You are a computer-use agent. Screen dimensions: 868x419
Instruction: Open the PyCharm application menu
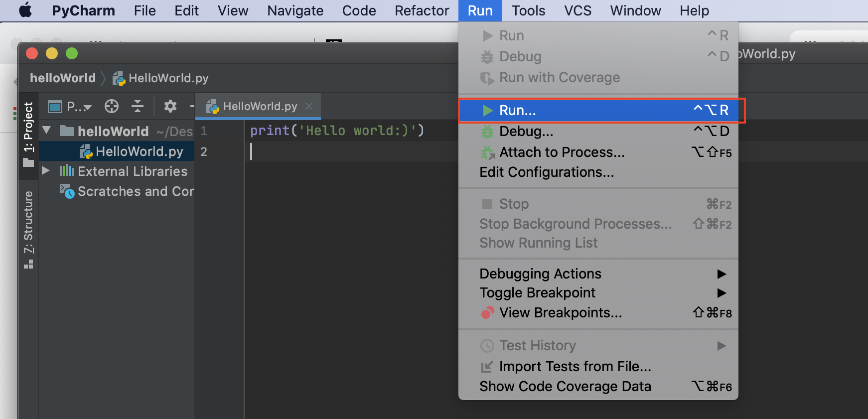tap(83, 10)
